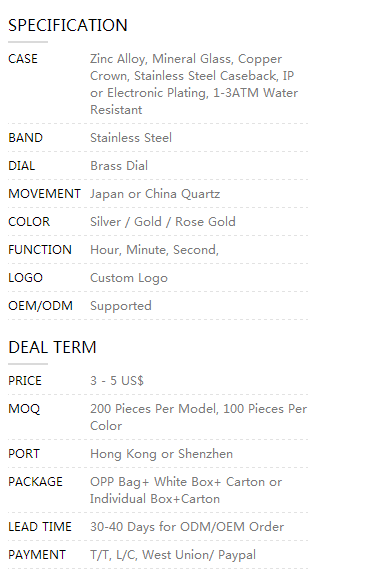Click the 200 Pieces Per Model text
Screen dimensions: 390x579
coord(154,409)
